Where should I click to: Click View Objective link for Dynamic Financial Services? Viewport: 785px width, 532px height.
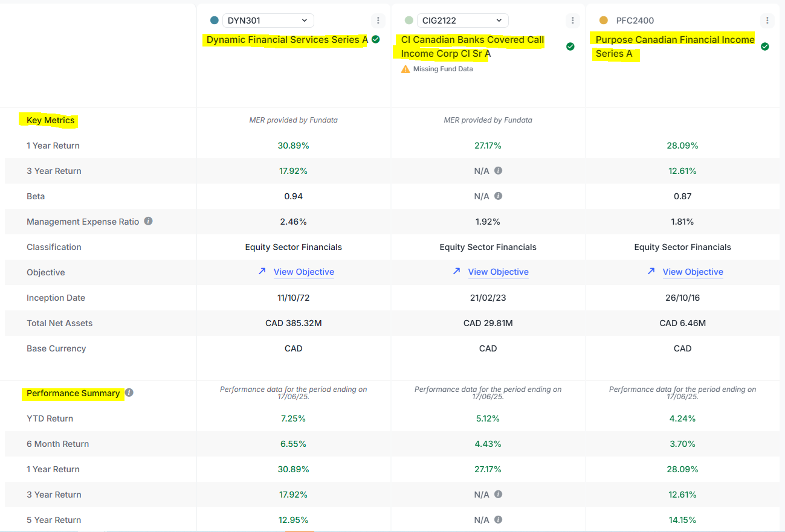click(304, 272)
